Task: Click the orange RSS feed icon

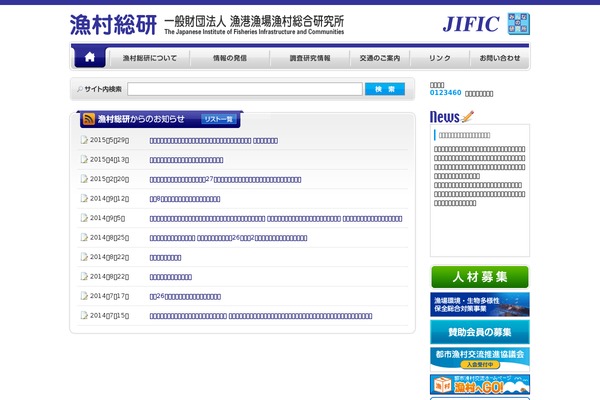Action: [89, 119]
